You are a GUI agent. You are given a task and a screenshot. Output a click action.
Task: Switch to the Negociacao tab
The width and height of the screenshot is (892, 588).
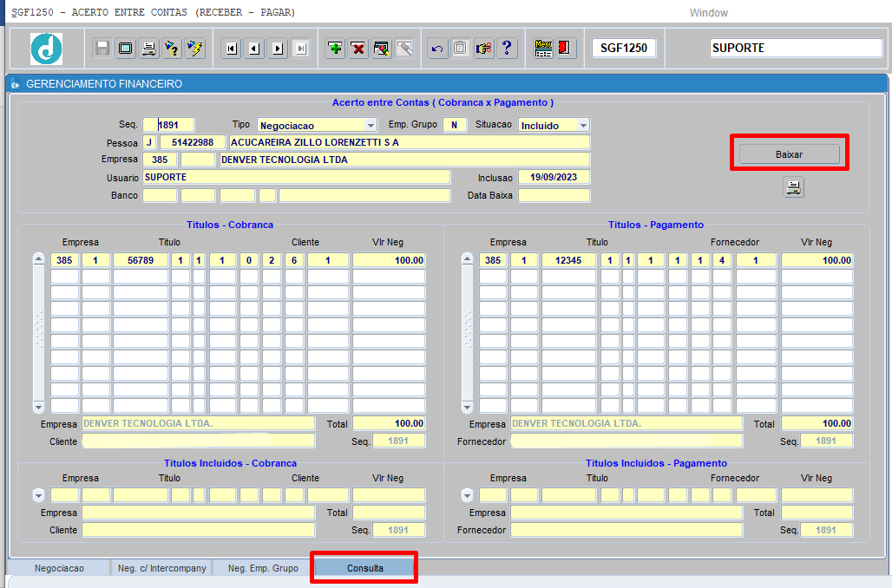[x=59, y=568]
